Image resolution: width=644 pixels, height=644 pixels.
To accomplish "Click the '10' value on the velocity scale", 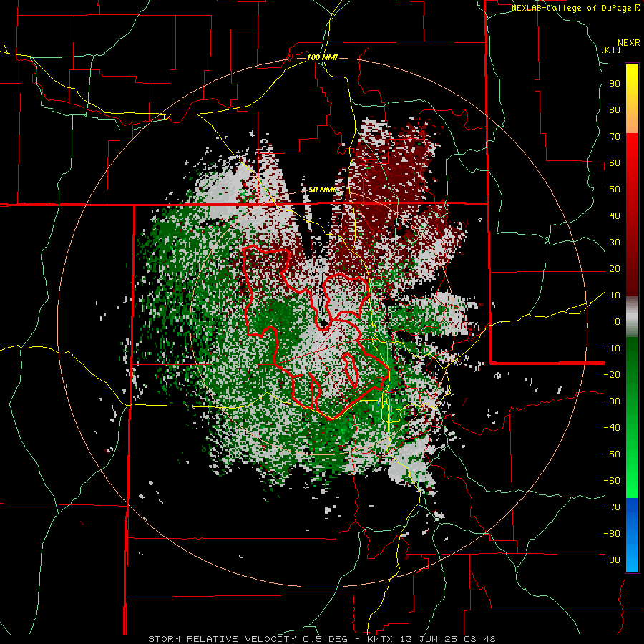I will pyautogui.click(x=615, y=296).
